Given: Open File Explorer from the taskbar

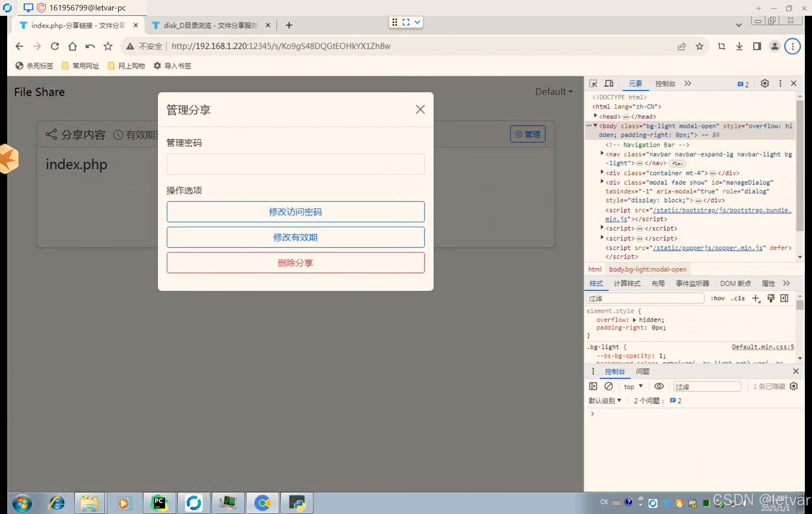Looking at the screenshot, I should click(x=89, y=503).
